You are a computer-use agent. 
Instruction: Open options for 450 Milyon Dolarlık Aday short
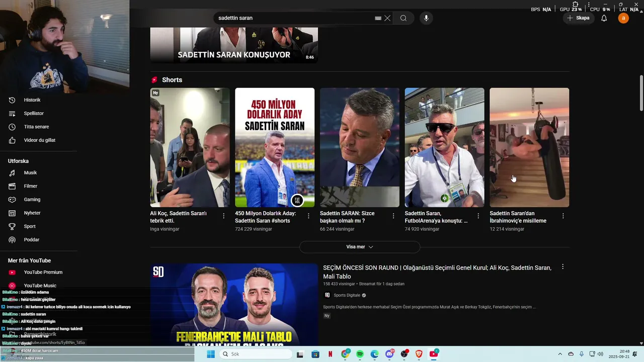308,216
